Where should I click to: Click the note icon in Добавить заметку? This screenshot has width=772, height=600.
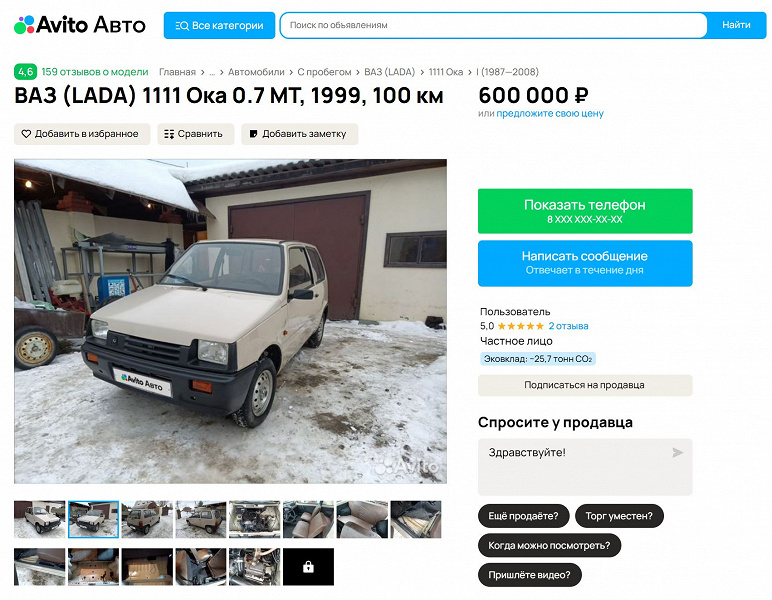coord(254,134)
